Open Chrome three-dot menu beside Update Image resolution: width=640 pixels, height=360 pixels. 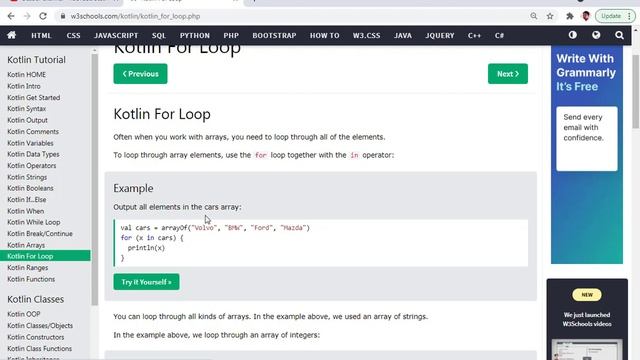629,16
